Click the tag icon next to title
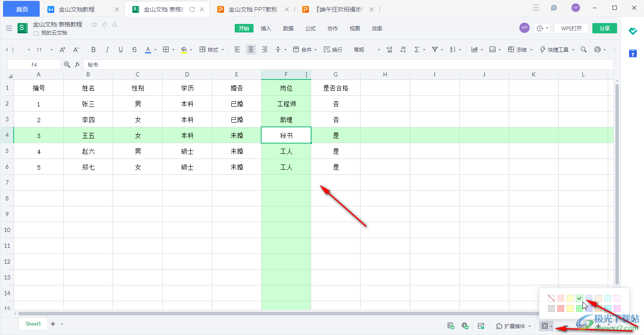644x335 pixels. 105,24
